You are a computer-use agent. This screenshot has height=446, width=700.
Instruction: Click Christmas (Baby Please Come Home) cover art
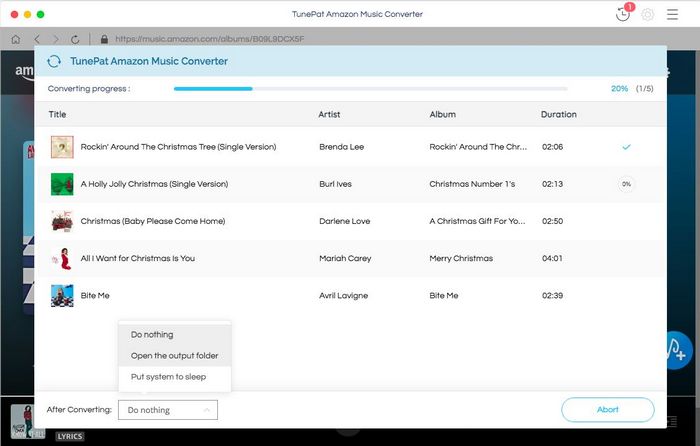(x=62, y=221)
